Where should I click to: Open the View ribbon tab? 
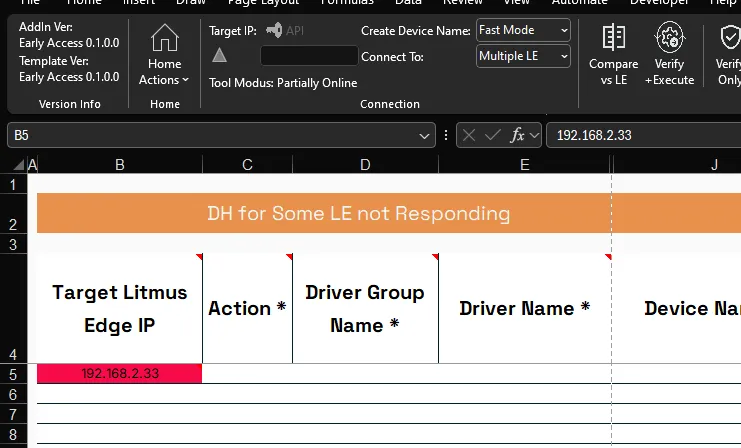point(517,2)
